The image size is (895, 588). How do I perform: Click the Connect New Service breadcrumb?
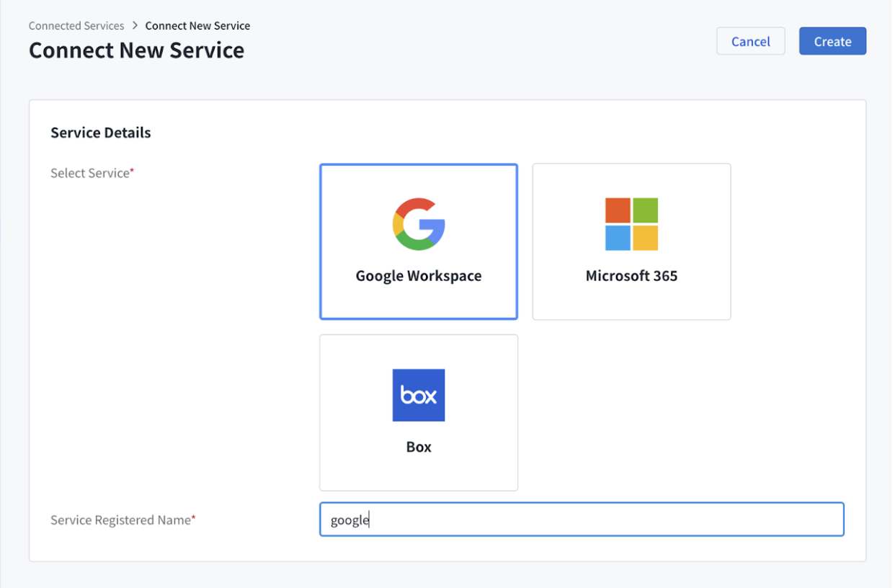(197, 25)
